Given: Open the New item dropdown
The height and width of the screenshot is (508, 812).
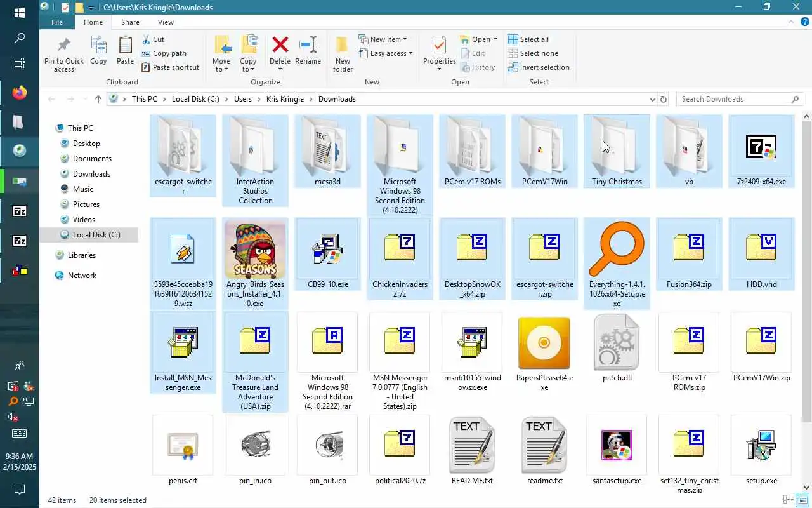Looking at the screenshot, I should tap(383, 39).
